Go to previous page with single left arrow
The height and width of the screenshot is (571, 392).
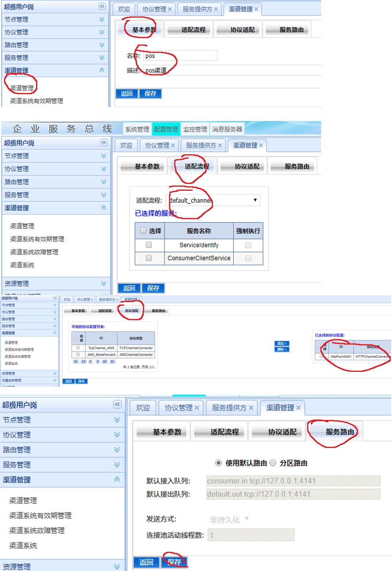pyautogui.click(x=90, y=361)
